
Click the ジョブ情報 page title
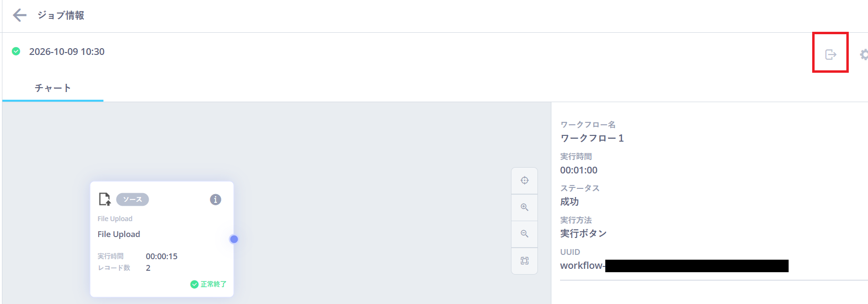pos(61,15)
